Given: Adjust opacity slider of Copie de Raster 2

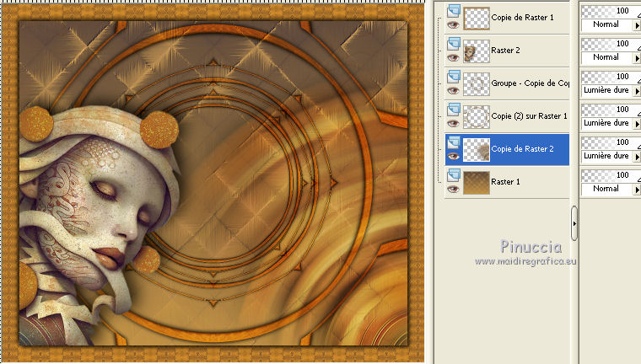Looking at the screenshot, I should [x=611, y=142].
